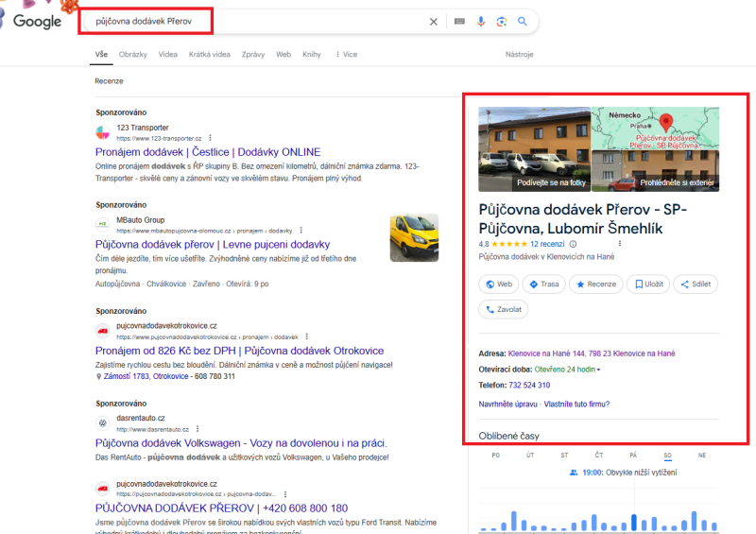The width and height of the screenshot is (756, 534).
Task: Select the Vše tab
Action: point(101,55)
